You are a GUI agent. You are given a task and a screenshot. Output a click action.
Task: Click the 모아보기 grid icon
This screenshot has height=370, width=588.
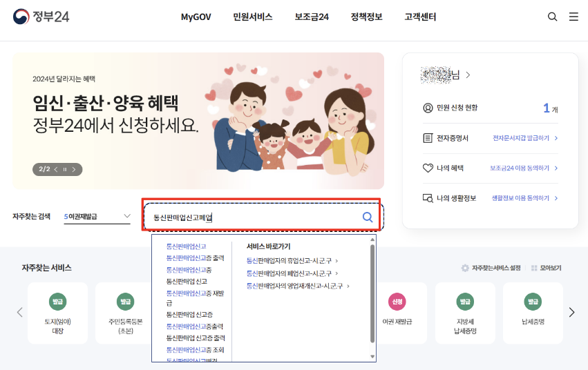pos(534,268)
